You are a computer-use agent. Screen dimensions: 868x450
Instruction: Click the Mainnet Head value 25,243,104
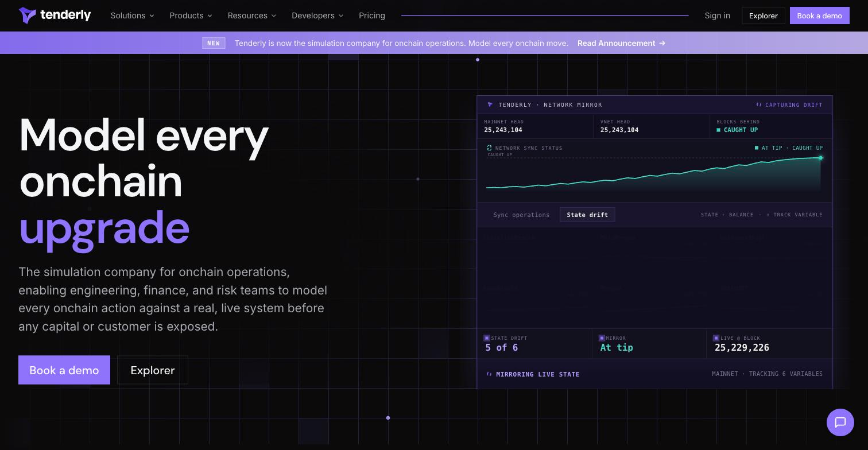tap(503, 130)
